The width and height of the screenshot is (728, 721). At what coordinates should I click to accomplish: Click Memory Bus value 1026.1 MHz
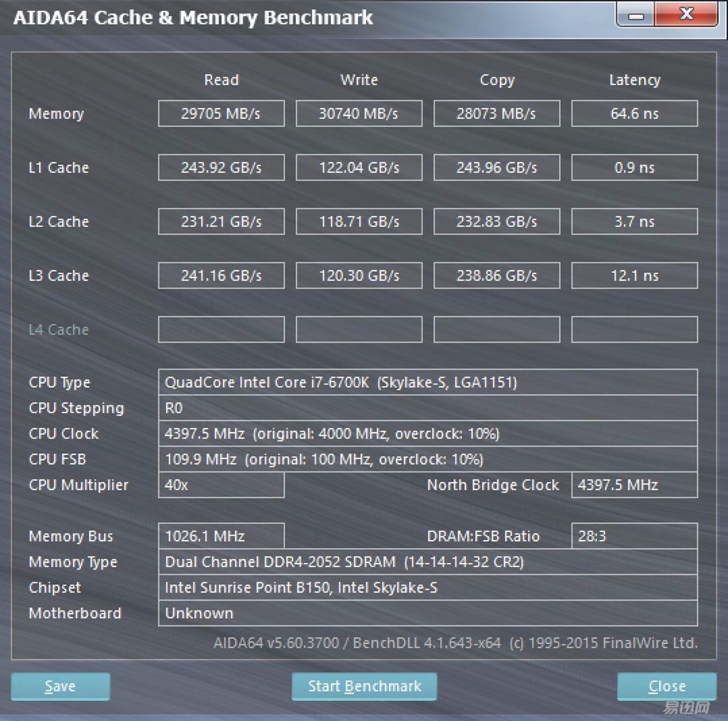(x=221, y=536)
